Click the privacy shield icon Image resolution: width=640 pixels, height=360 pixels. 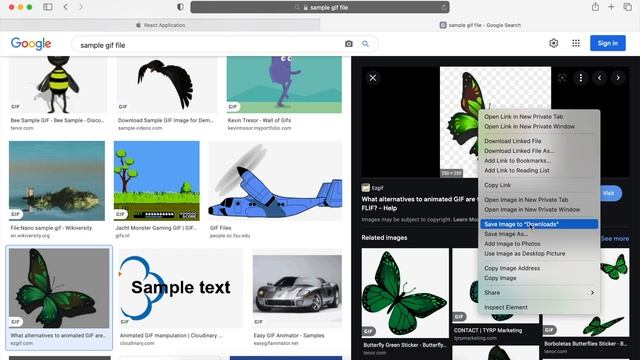180,7
